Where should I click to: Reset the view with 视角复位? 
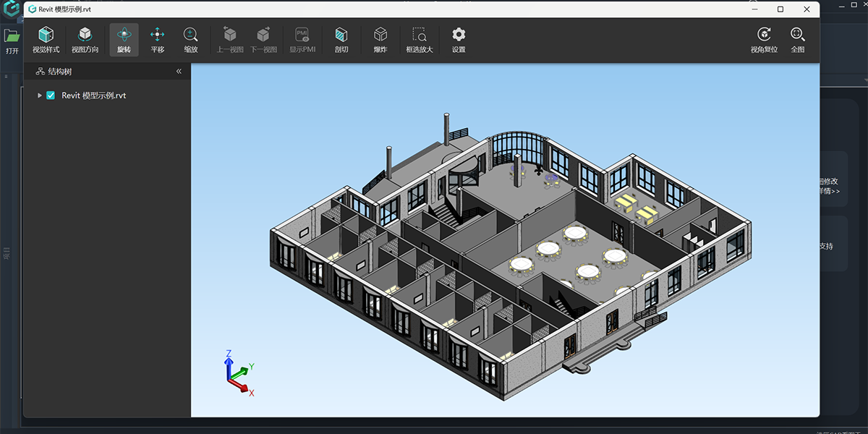[x=764, y=40]
